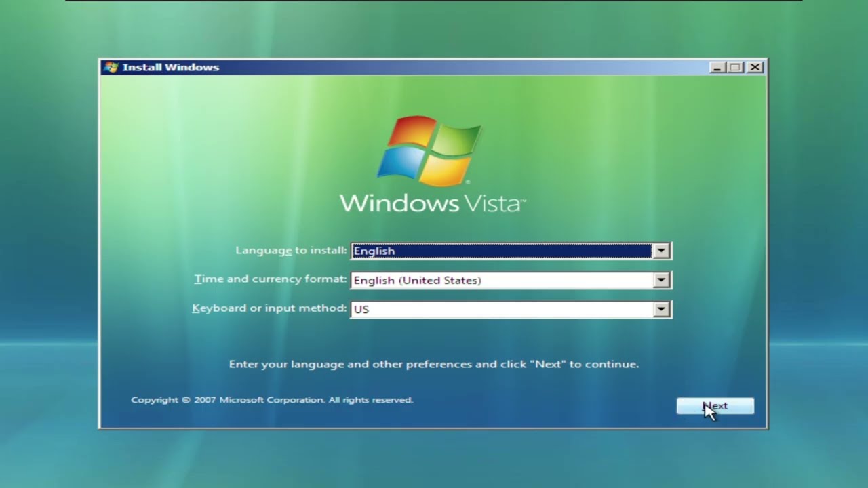Viewport: 868px width, 488px height.
Task: Click the Copyright 2007 Microsoft Corporation text
Action: tap(272, 400)
